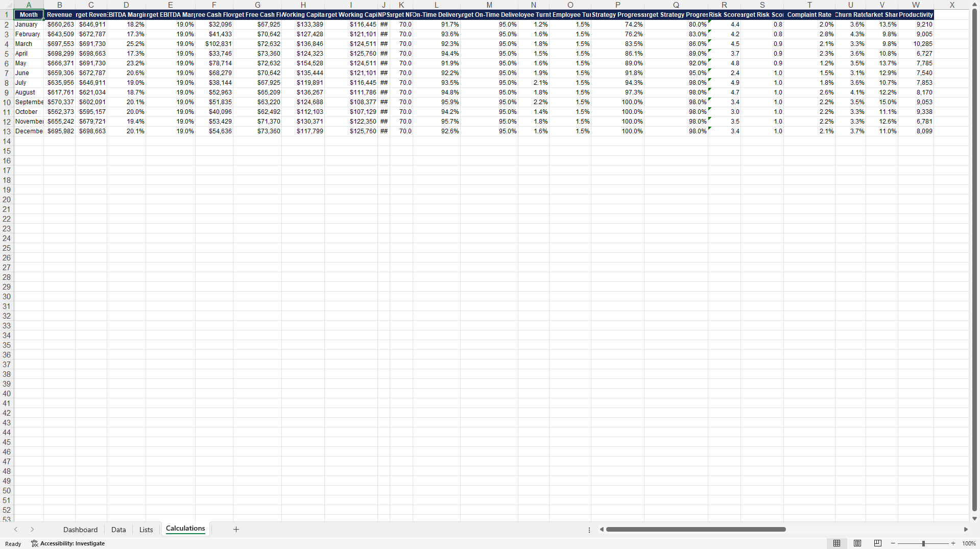Select complaint rate cell 1.2%

[809, 63]
